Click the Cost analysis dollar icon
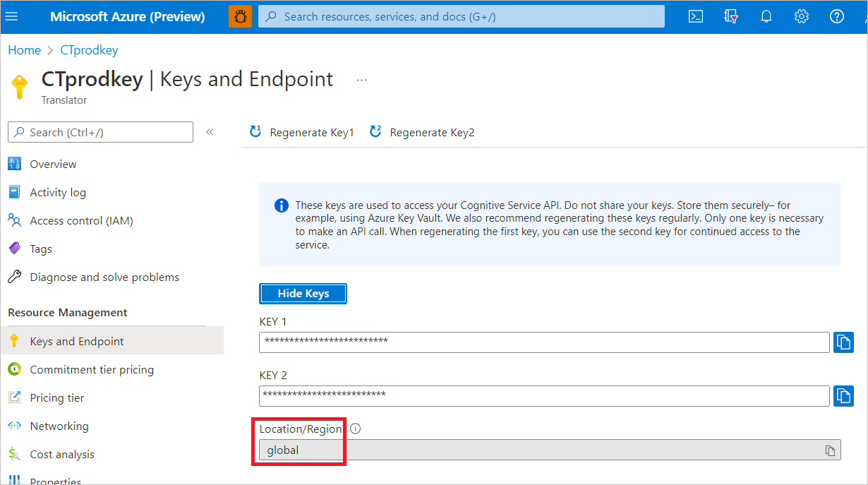 14,454
